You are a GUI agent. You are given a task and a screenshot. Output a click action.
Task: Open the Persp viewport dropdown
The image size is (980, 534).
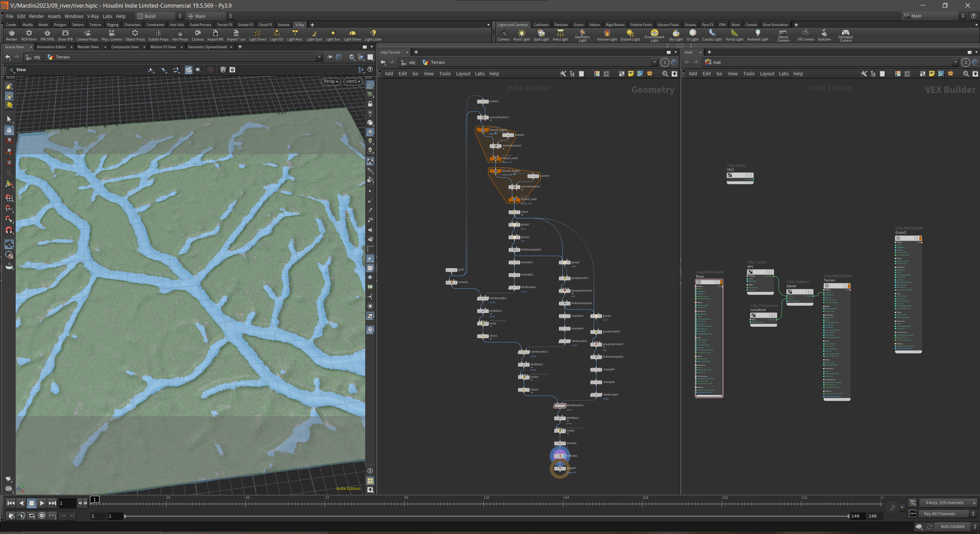click(x=331, y=81)
